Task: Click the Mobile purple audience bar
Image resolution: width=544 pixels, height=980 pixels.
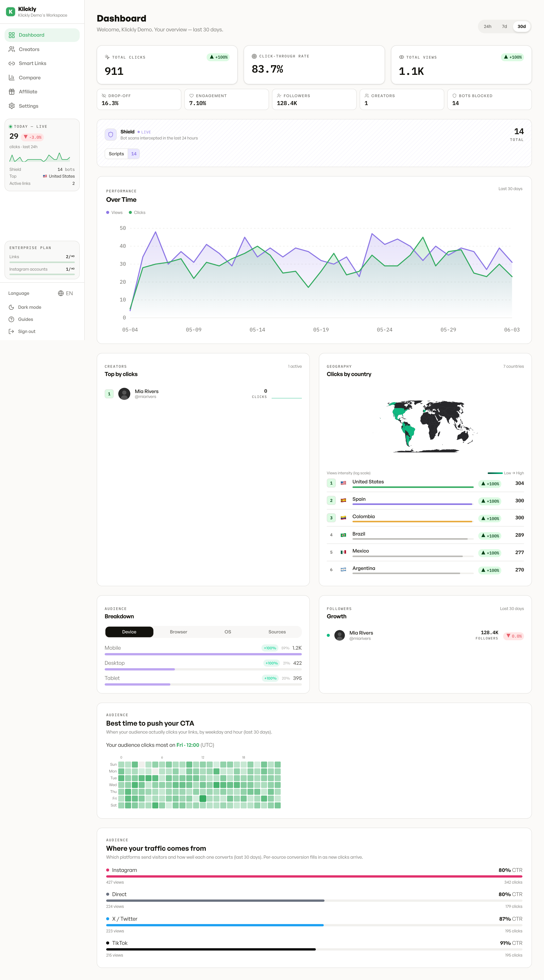Action: 203,654
